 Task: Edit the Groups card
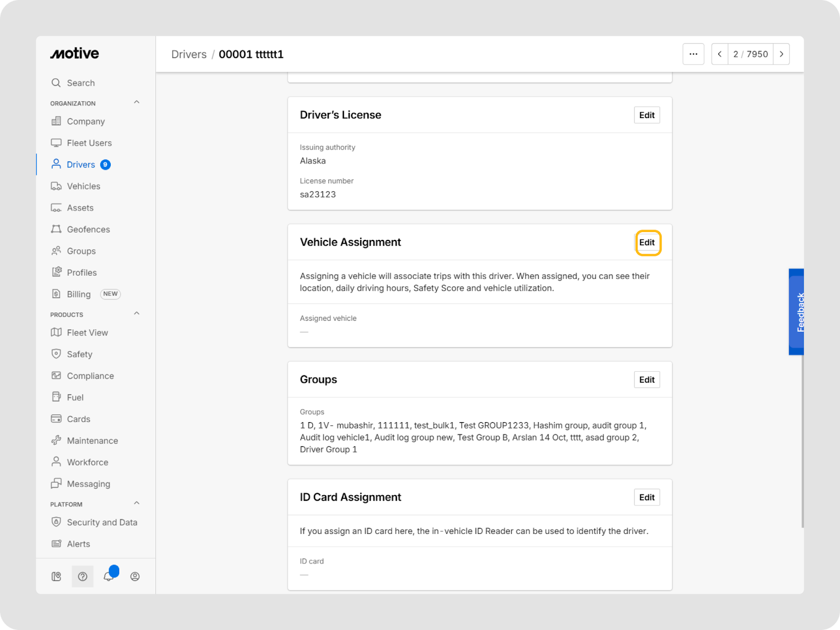647,380
